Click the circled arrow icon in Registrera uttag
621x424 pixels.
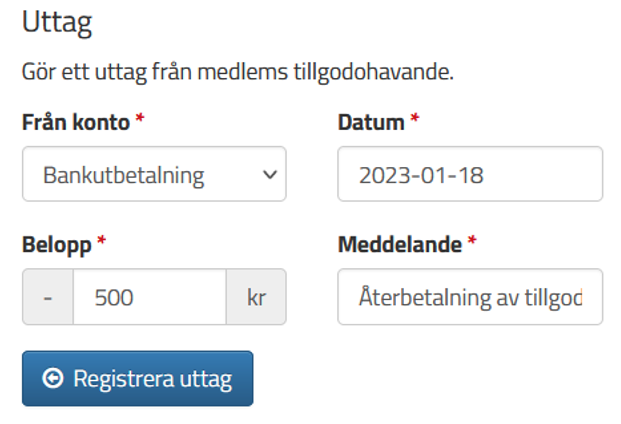coord(53,378)
